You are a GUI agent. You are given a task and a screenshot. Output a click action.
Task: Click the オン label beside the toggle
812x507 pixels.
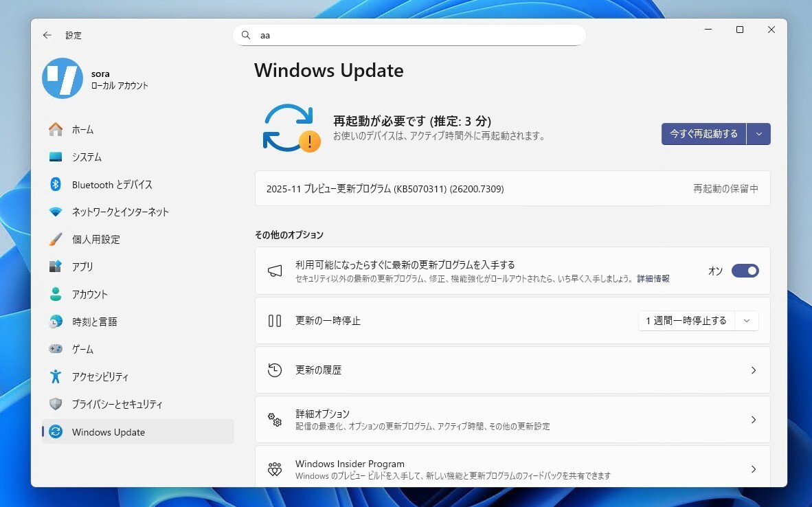pos(715,271)
